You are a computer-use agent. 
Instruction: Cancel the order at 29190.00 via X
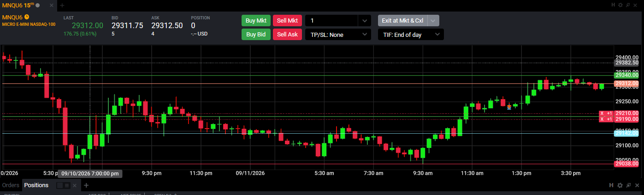click(x=602, y=119)
